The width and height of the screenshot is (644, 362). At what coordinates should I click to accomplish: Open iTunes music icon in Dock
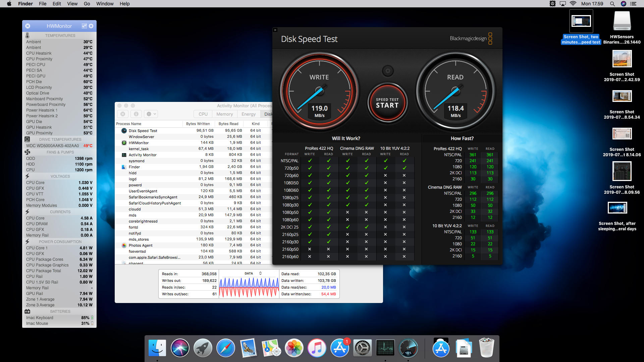pos(317,348)
